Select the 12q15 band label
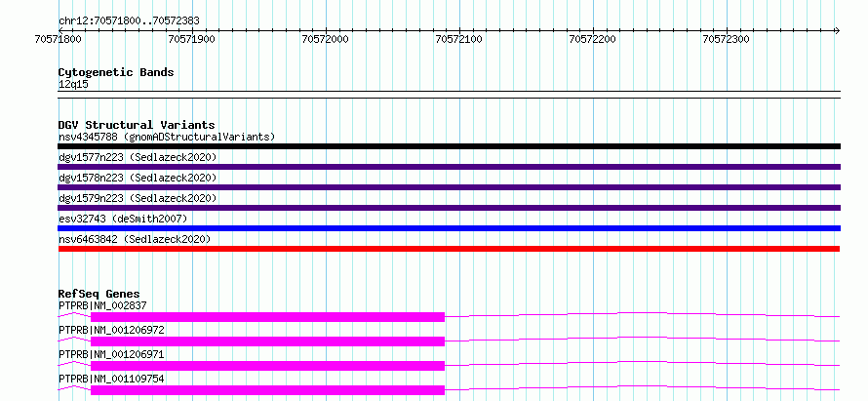This screenshot has height=401, width=868. tap(73, 85)
